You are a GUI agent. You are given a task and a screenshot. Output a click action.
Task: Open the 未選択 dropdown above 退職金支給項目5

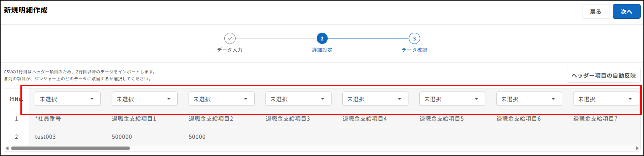click(452, 99)
